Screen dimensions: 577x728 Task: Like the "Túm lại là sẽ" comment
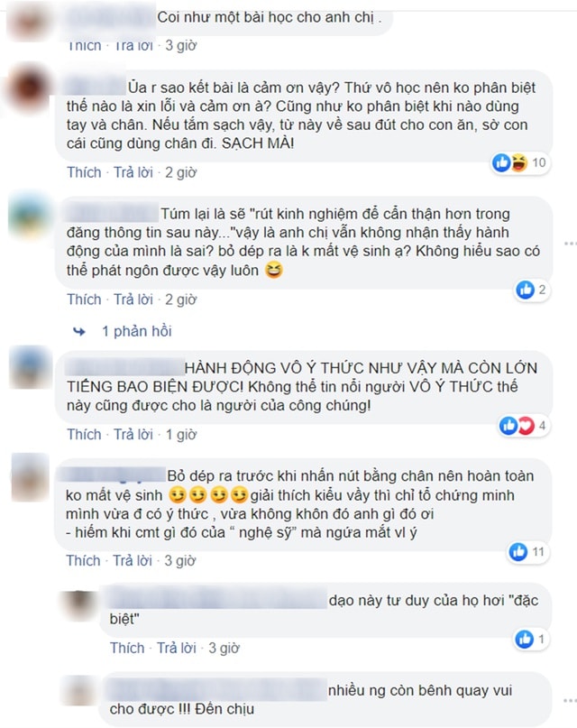pos(84,299)
